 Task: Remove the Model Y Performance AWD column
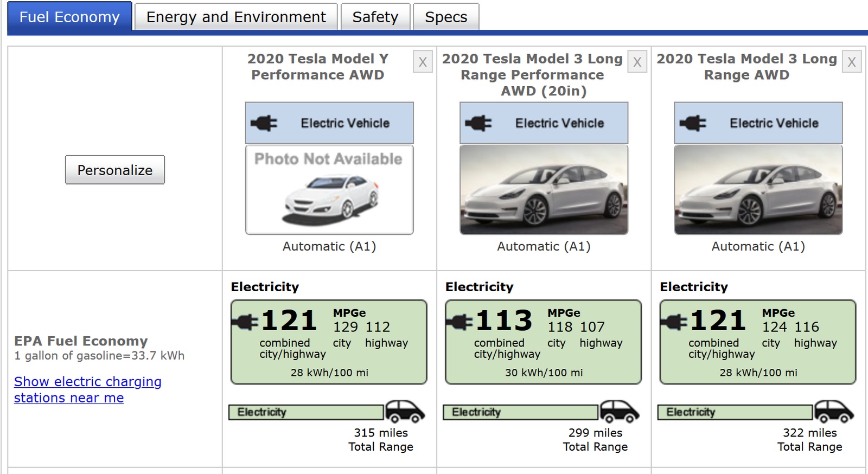423,62
